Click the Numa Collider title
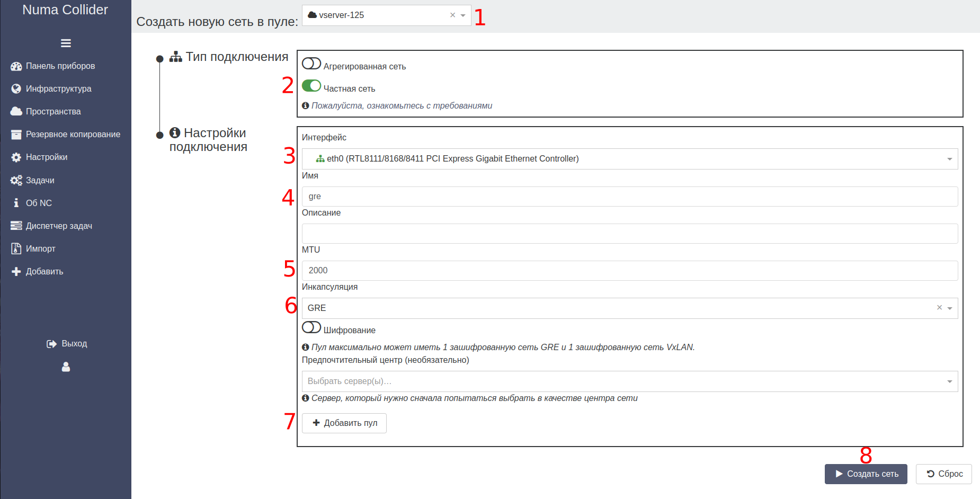 click(65, 10)
